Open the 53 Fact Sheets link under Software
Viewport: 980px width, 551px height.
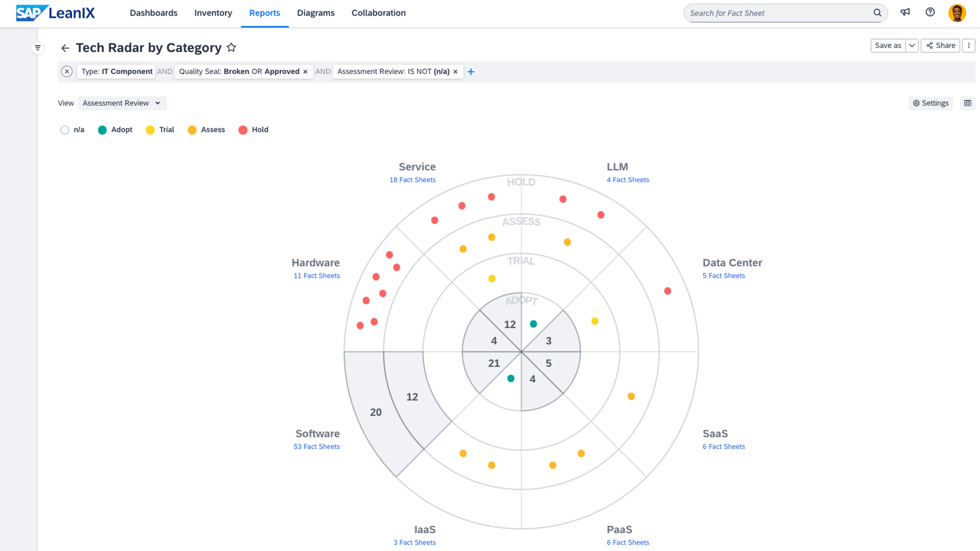[317, 446]
